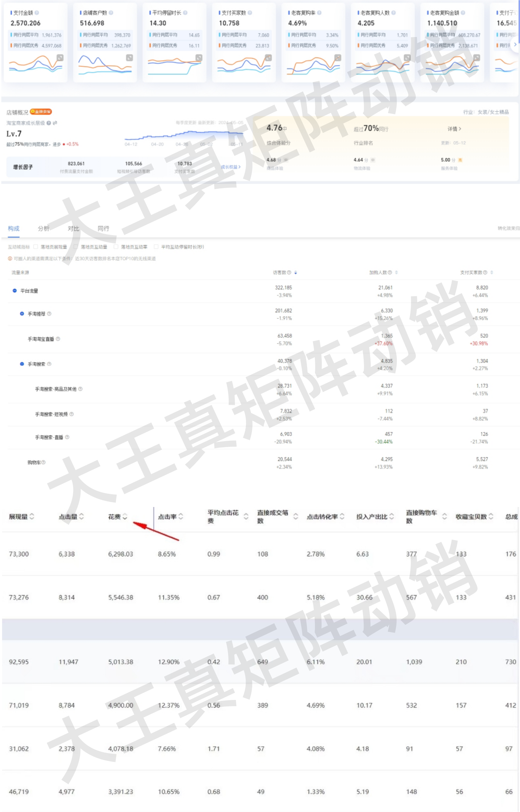Enlarge the 支付金额 trend chart
The image size is (520, 812).
60,58
